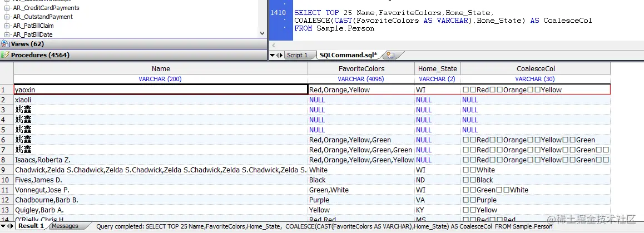
Task: Select row header number 9
Action: point(7,170)
